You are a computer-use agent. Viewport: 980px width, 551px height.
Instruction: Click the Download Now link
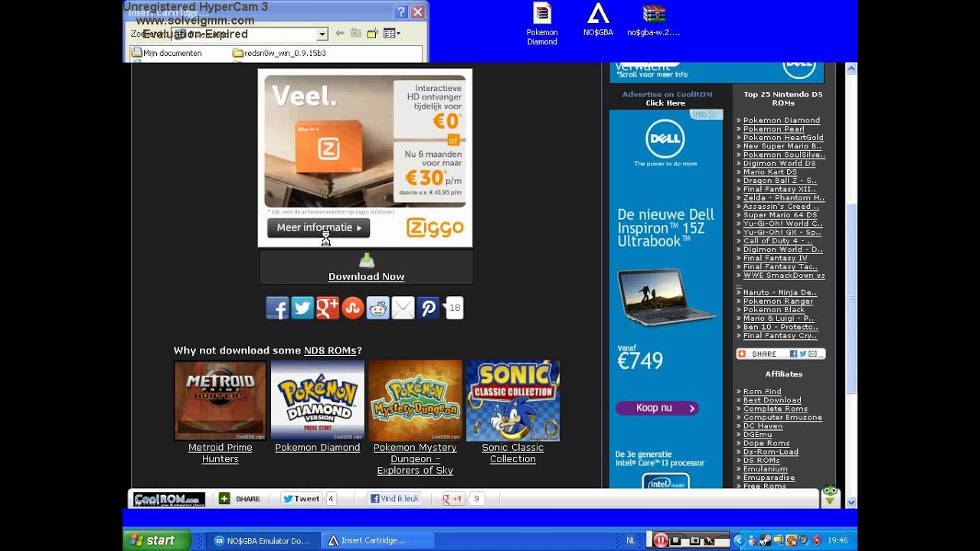pyautogui.click(x=366, y=276)
